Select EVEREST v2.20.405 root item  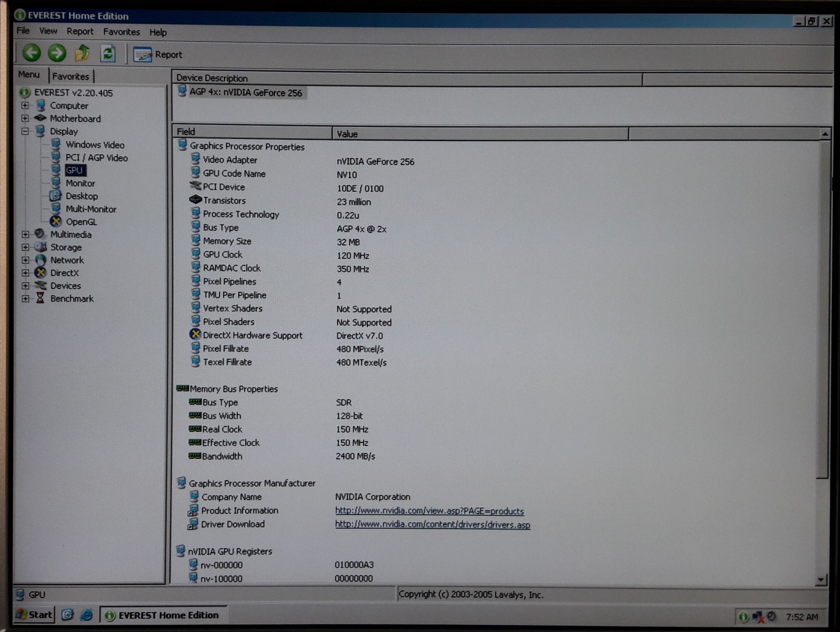pos(73,93)
